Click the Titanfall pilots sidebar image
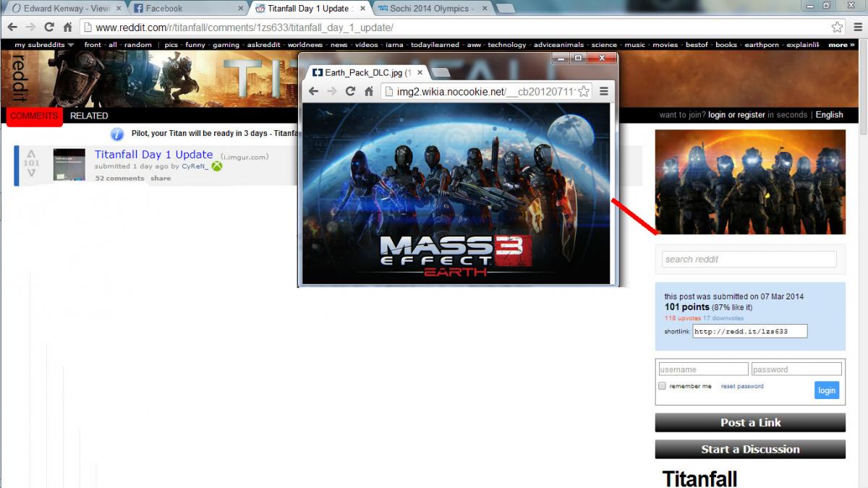868x488 pixels. (750, 182)
